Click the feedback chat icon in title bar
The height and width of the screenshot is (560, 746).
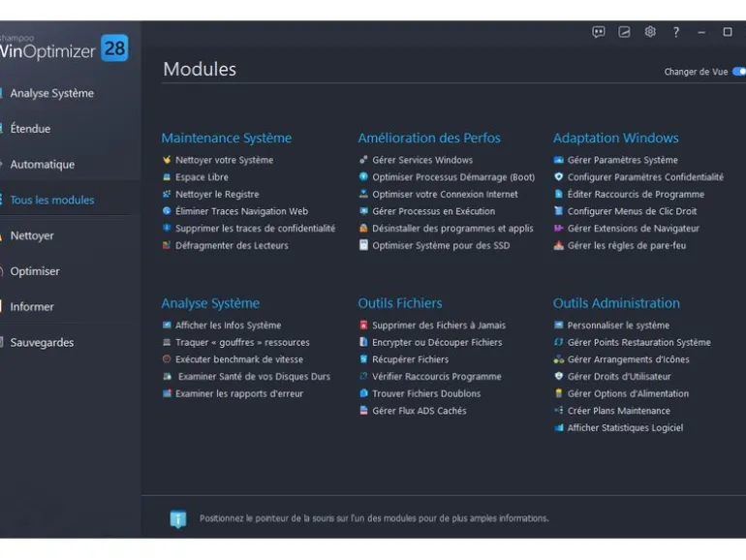pyautogui.click(x=598, y=32)
